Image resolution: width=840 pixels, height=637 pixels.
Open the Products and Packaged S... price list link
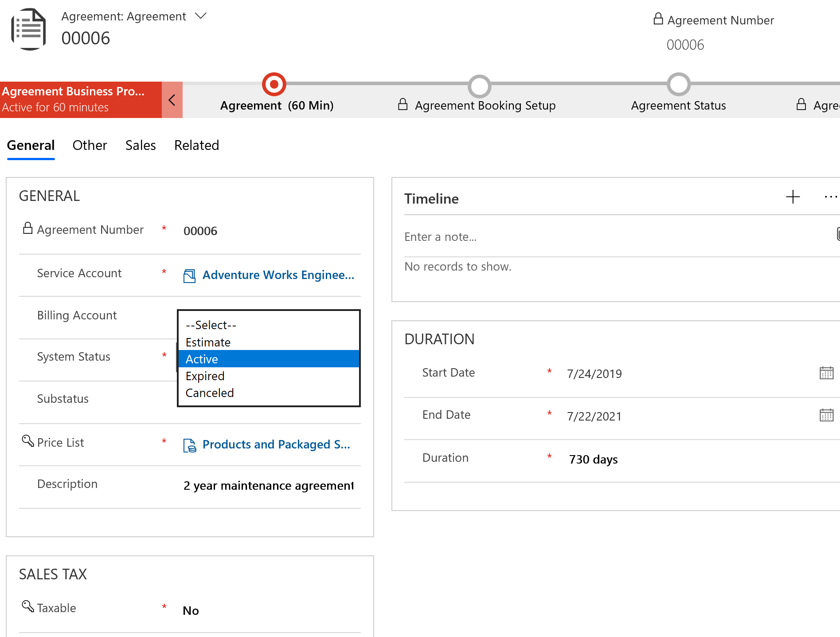(x=276, y=444)
